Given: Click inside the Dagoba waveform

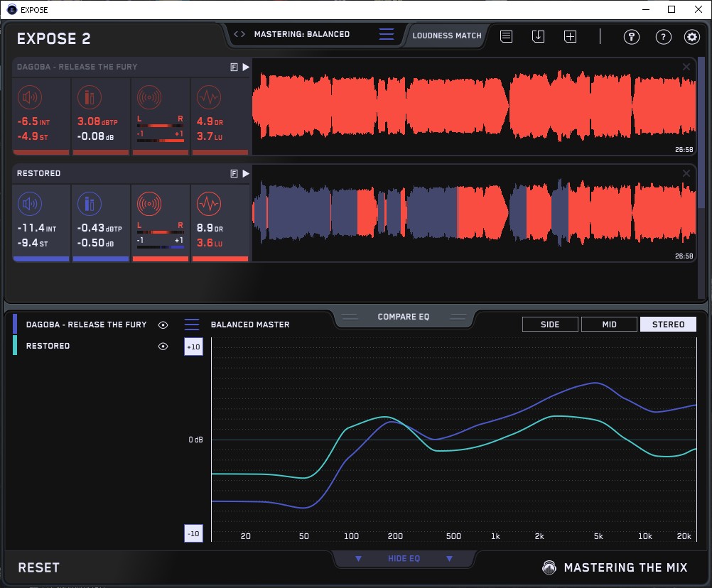Looking at the screenshot, I should point(474,107).
